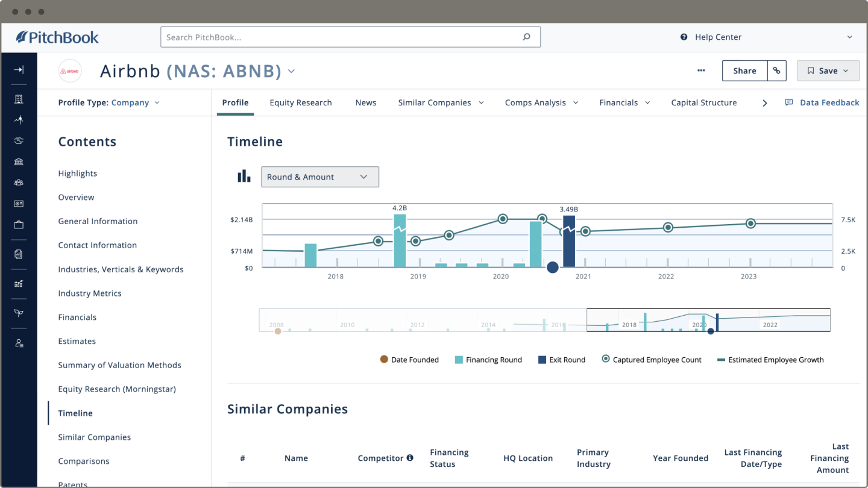Screen dimensions: 868x488
Task: Show more tabs with the right chevron
Action: coord(764,103)
